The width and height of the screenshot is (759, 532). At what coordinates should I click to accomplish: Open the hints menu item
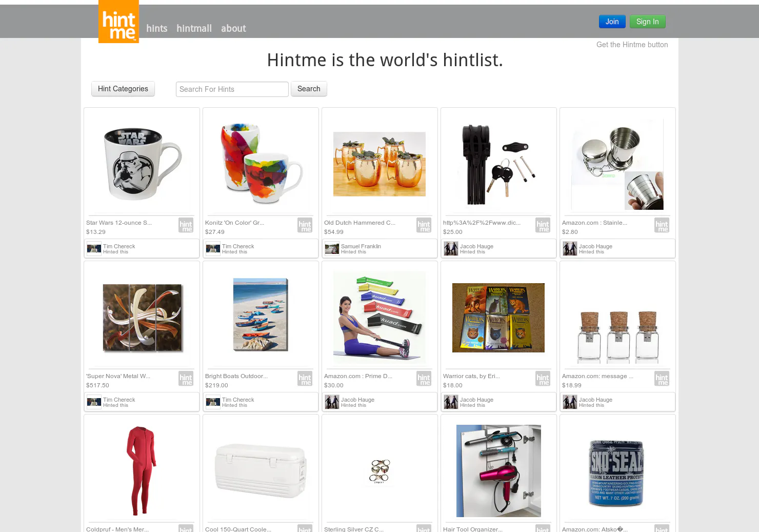click(x=156, y=28)
